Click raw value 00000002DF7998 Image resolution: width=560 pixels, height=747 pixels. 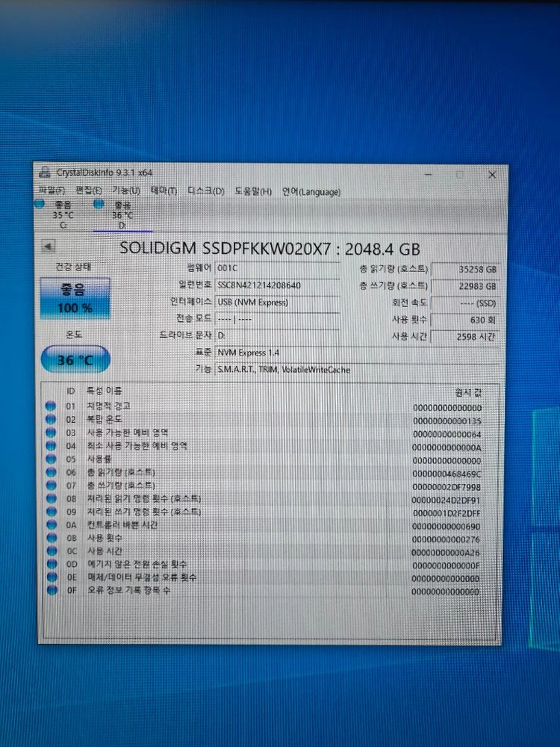tap(447, 487)
